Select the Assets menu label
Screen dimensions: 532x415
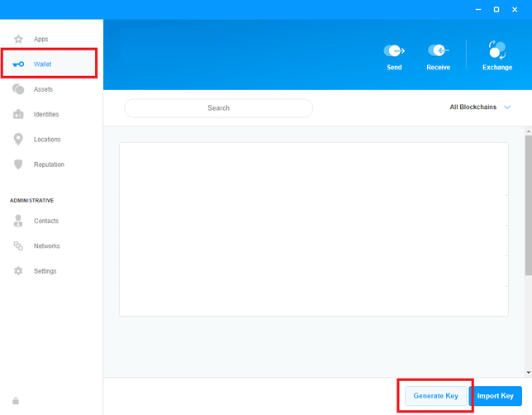click(x=43, y=89)
